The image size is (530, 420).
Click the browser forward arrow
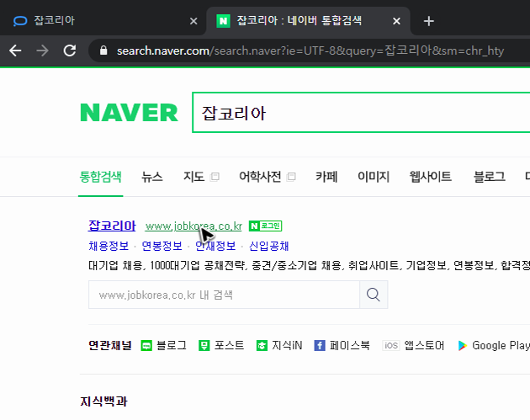coord(42,51)
